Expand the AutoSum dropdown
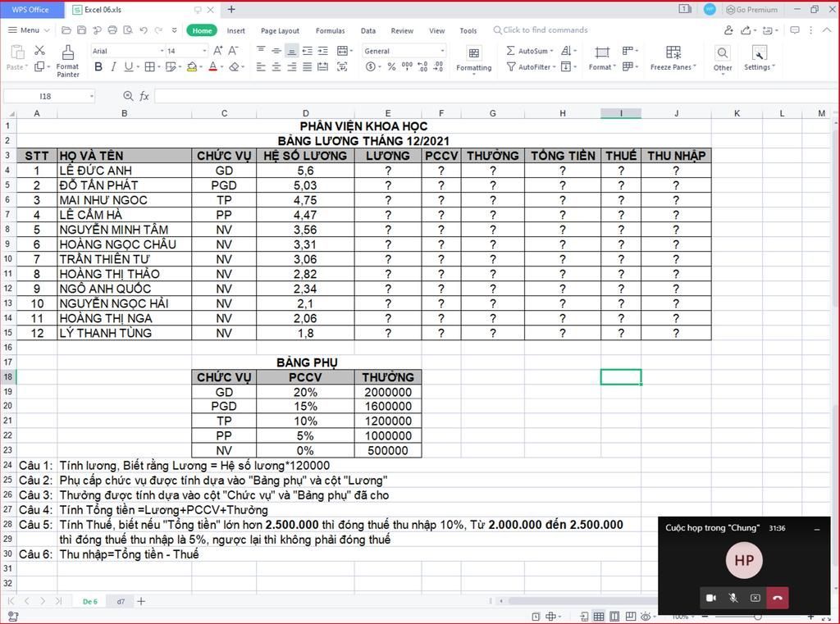 (551, 51)
